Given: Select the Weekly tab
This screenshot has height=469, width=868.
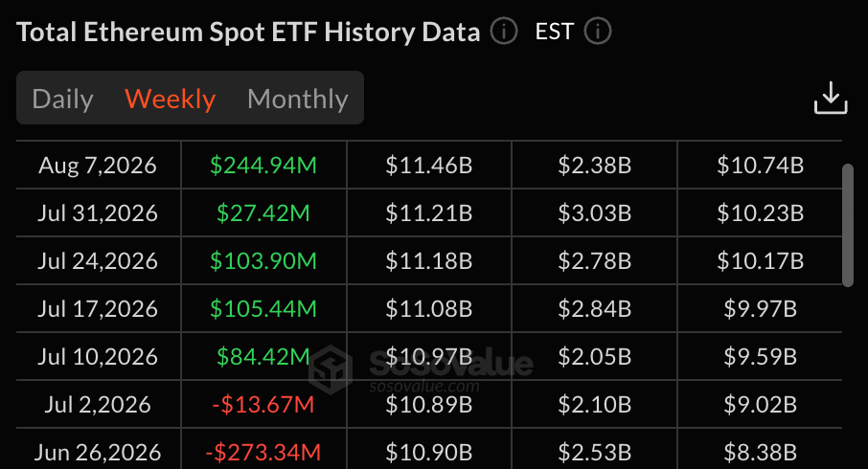Looking at the screenshot, I should tap(170, 99).
